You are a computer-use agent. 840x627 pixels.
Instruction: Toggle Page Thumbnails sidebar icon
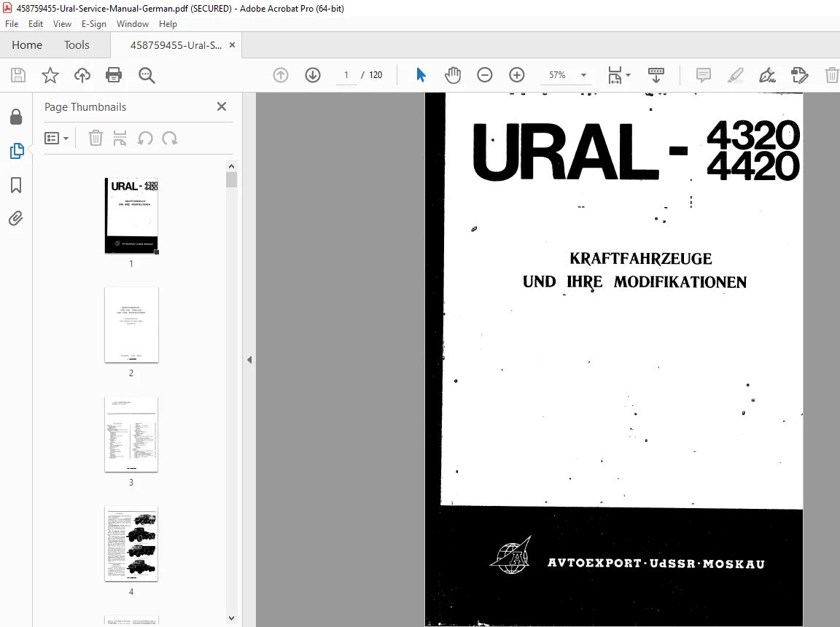coord(17,151)
